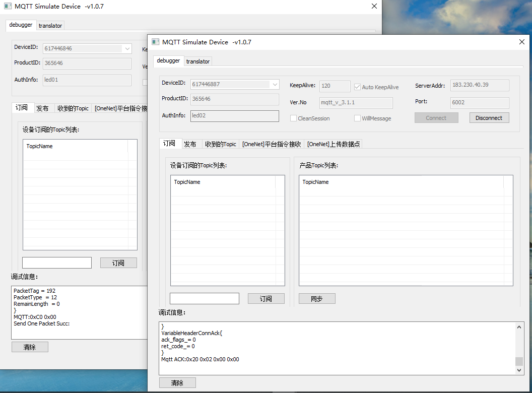Switch to the translator tab
The width and height of the screenshot is (532, 393).
(197, 61)
